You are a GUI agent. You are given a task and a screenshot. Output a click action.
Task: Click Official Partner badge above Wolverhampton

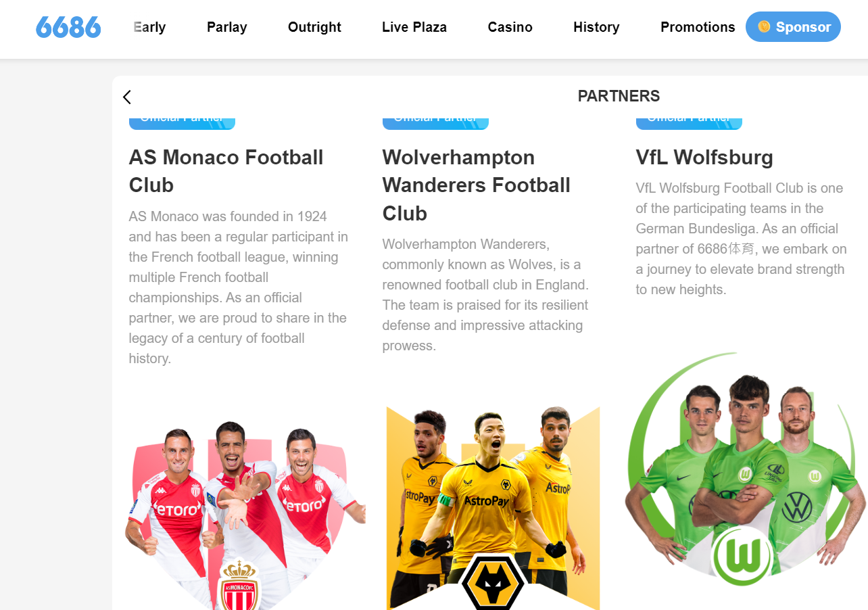tap(435, 120)
